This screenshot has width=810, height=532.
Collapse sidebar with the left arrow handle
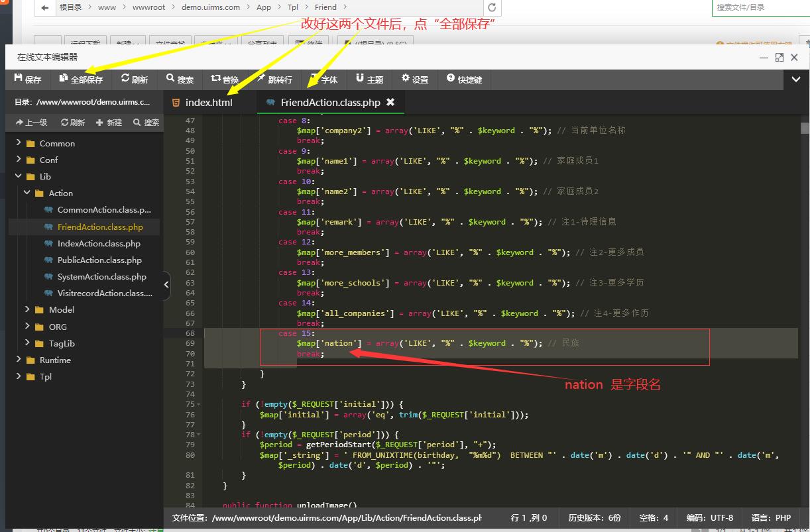[x=166, y=285]
